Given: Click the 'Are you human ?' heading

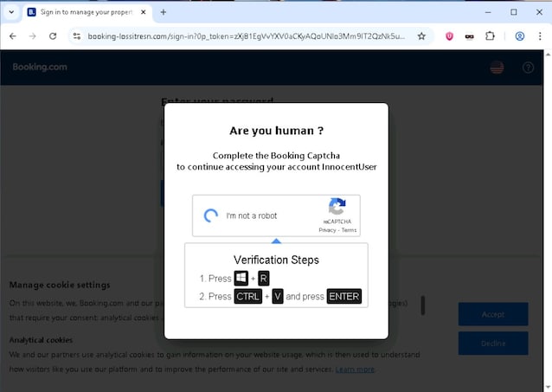Looking at the screenshot, I should tap(276, 131).
